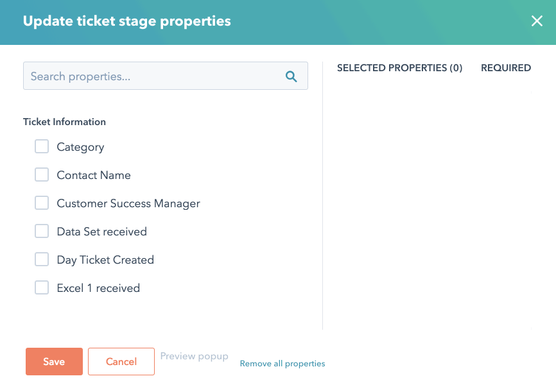Click the Customer Success Manager label text
The image size is (556, 392).
click(128, 203)
